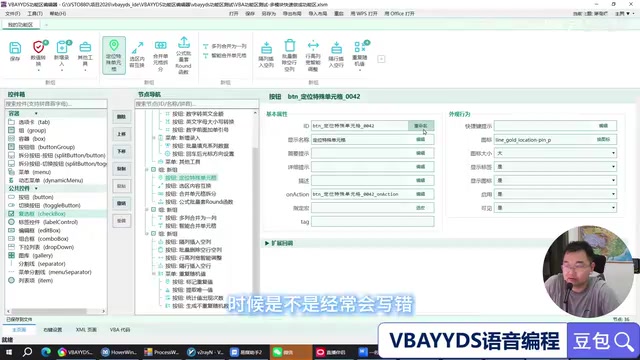Pick the 切换按钮 (toggleButton) control

click(x=44, y=205)
